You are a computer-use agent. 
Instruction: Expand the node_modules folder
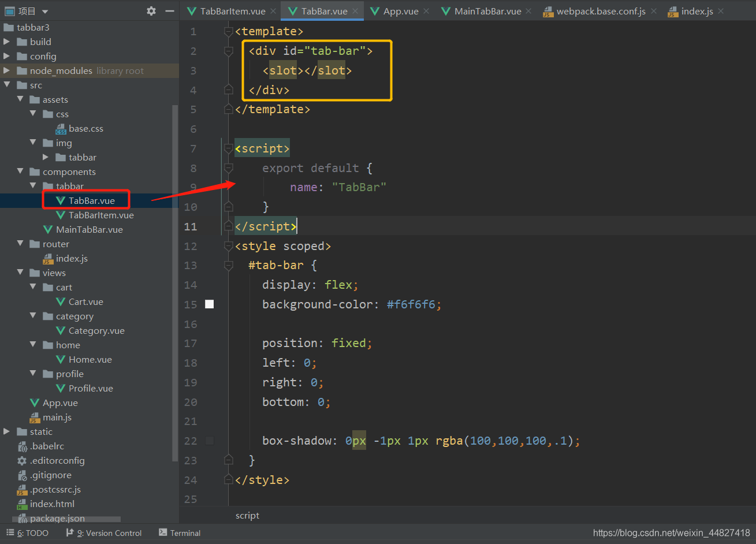pos(7,70)
